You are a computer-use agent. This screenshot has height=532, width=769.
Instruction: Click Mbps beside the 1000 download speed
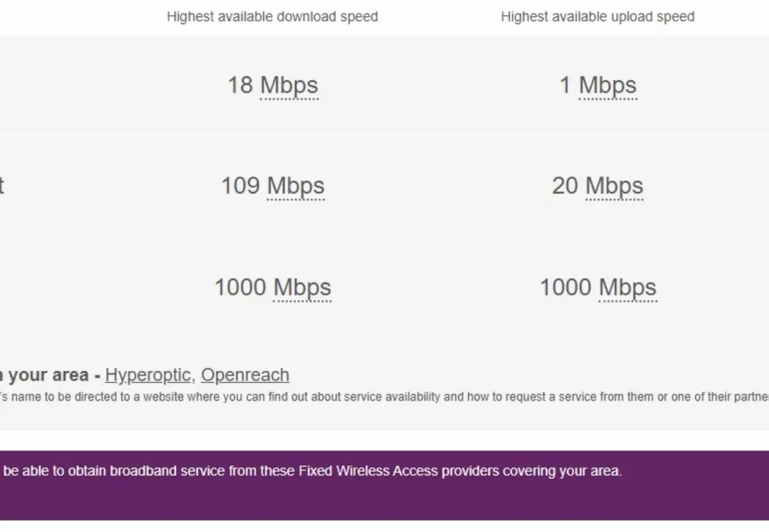[x=302, y=287]
